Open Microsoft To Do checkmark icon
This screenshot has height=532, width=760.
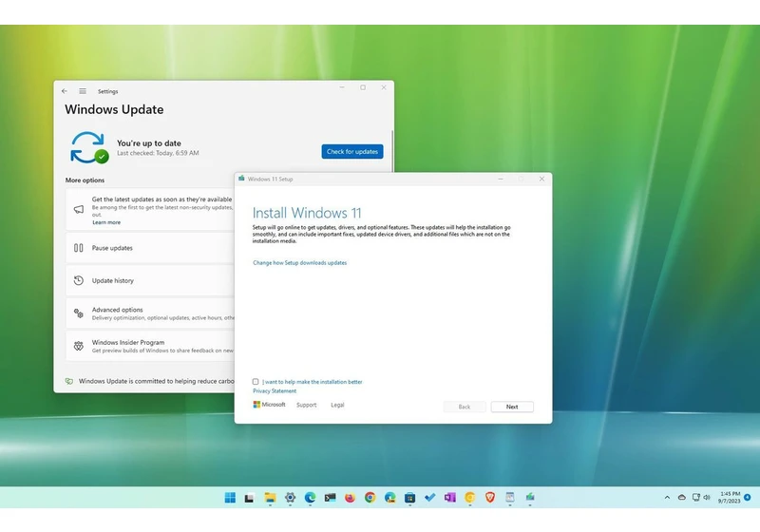(x=430, y=498)
